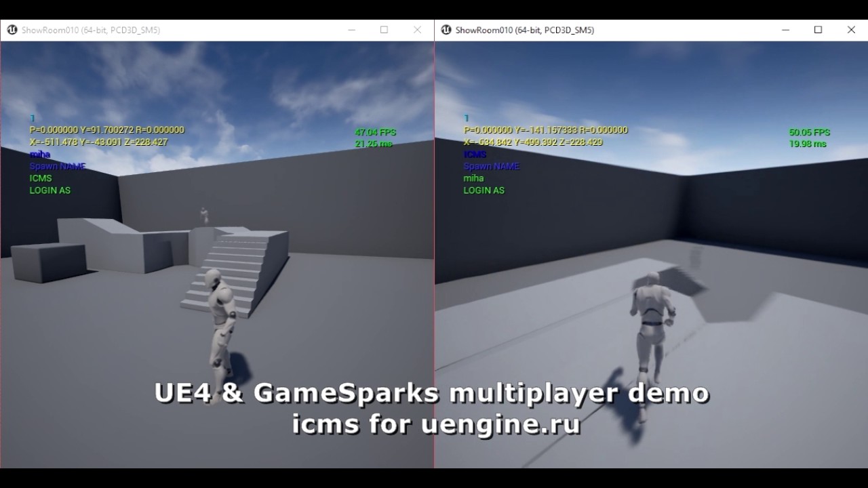Click blue 'ICMS' text in right window
This screenshot has width=868, height=488.
pos(475,155)
